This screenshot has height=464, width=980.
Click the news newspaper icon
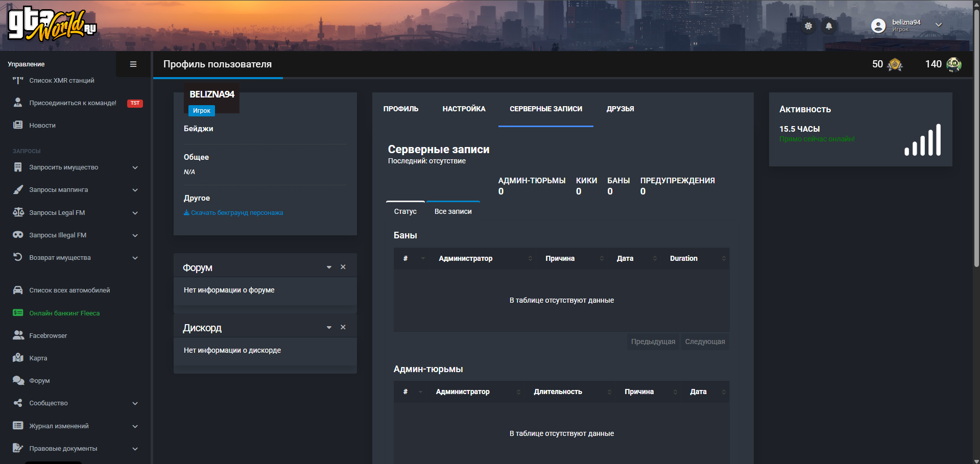click(x=18, y=125)
